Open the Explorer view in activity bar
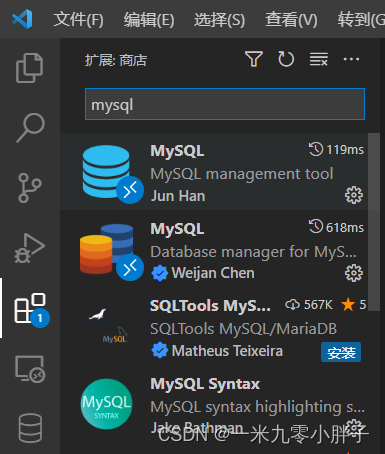Viewport: 385px width, 454px height. pos(30,68)
